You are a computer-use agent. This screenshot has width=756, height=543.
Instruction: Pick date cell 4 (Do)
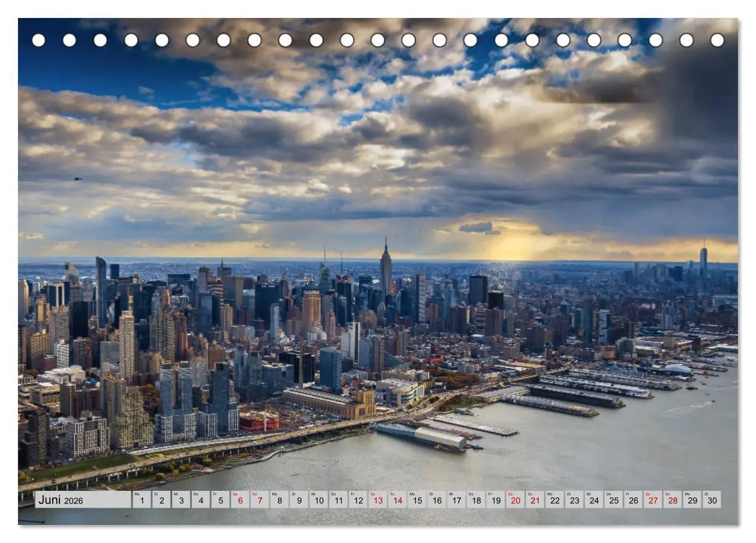point(200,500)
